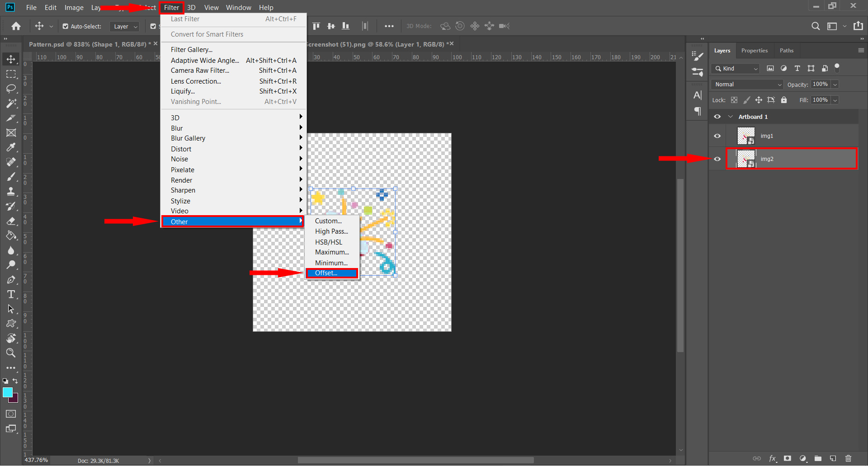This screenshot has height=466, width=868.
Task: Open the Normal blend mode dropdown
Action: coord(747,85)
